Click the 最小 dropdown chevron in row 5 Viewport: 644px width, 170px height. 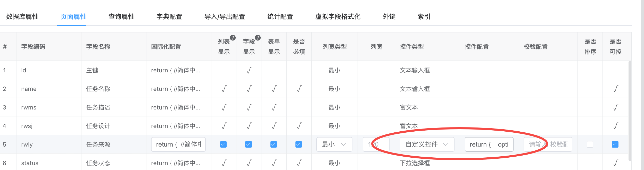343,144
